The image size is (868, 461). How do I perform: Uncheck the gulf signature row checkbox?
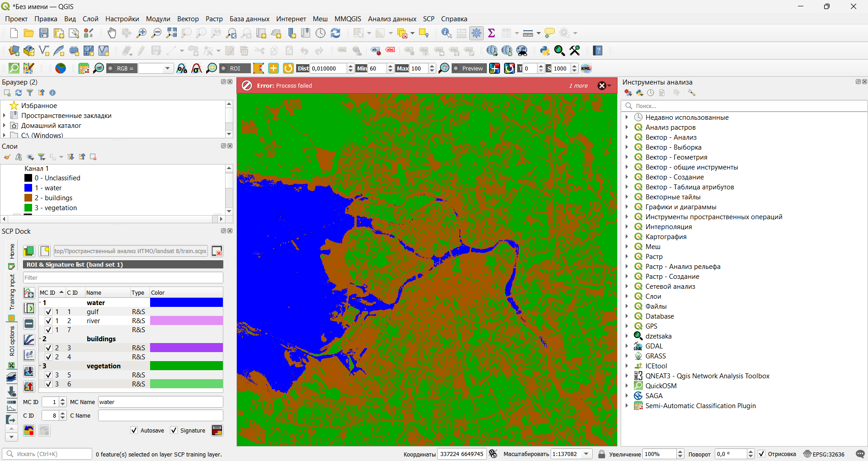tap(48, 312)
